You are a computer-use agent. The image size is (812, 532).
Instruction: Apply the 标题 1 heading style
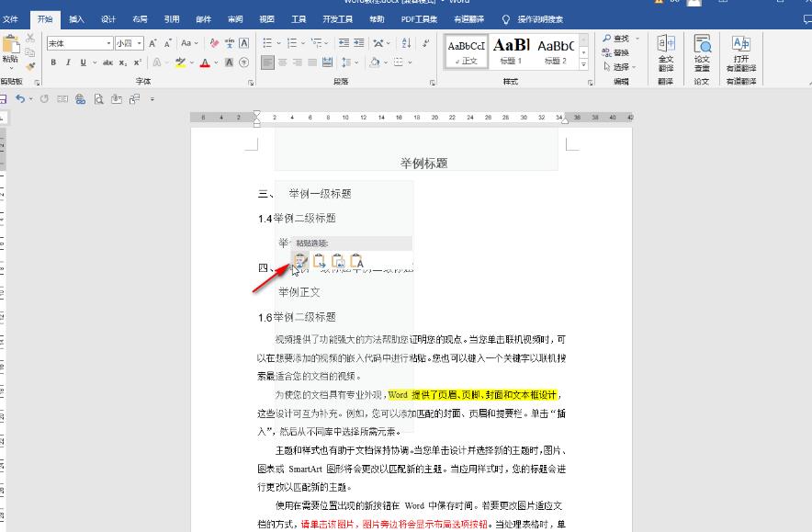511,51
